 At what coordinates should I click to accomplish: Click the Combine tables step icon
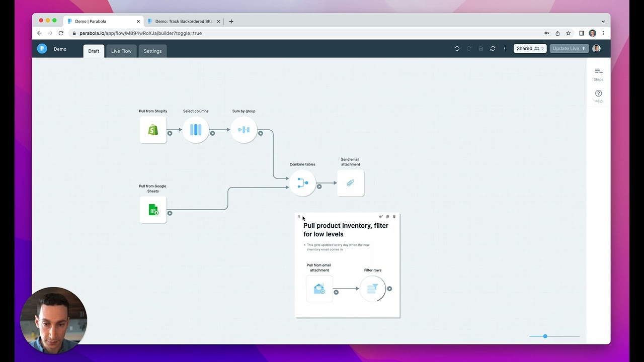pyautogui.click(x=302, y=183)
